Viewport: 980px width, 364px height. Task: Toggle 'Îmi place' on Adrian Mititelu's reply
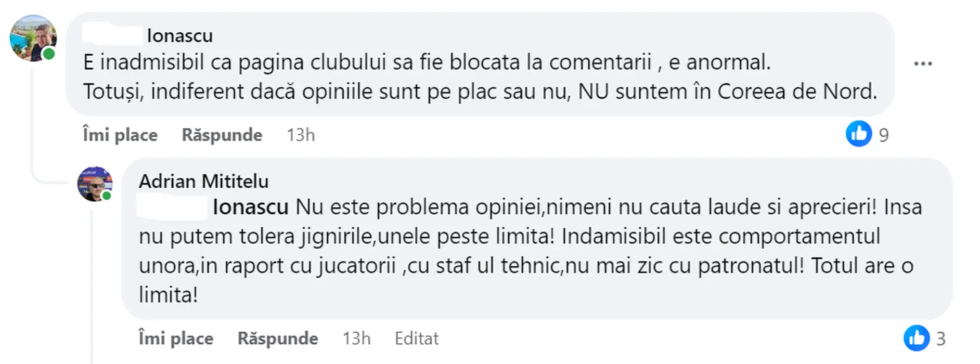(176, 339)
